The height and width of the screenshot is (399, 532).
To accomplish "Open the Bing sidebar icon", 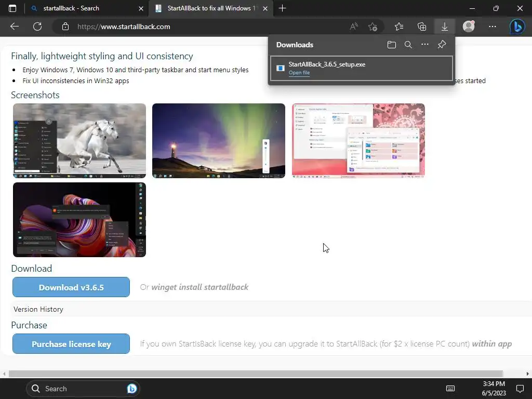I will click(517, 26).
